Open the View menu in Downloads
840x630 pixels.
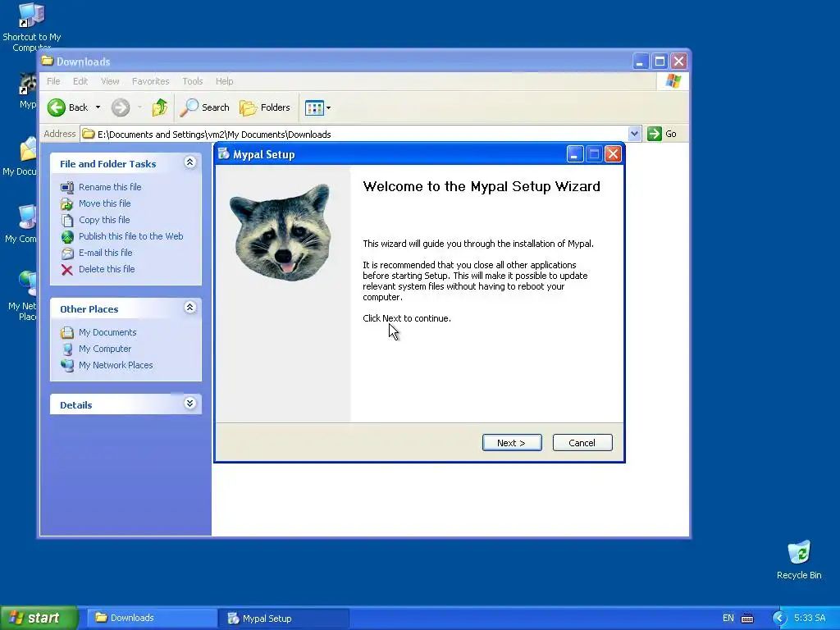click(x=110, y=81)
